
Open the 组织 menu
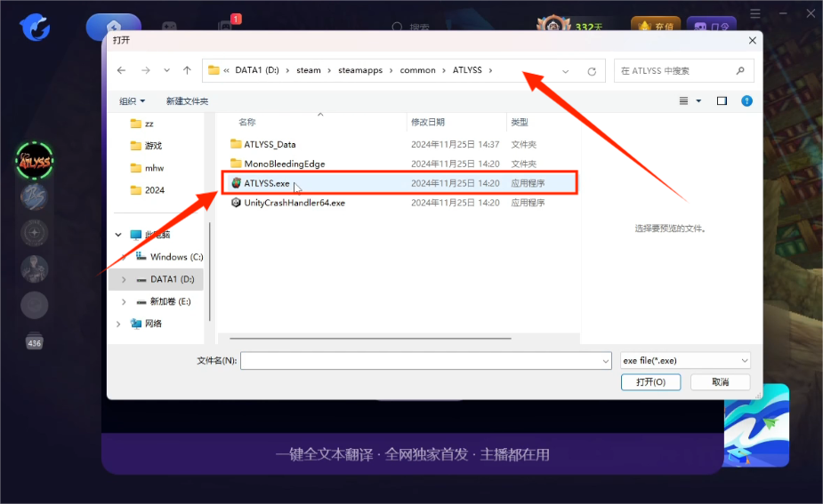coord(132,101)
